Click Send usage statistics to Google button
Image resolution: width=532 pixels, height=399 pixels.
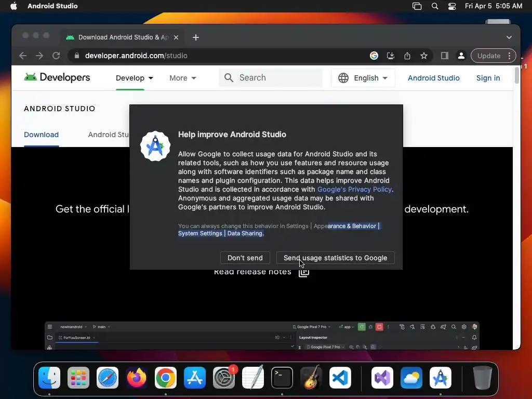[x=335, y=258]
